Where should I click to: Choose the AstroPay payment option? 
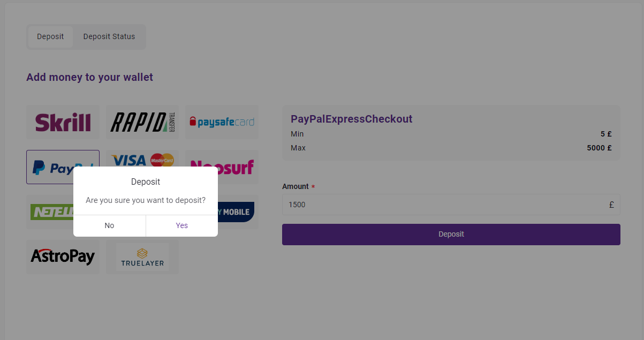63,257
